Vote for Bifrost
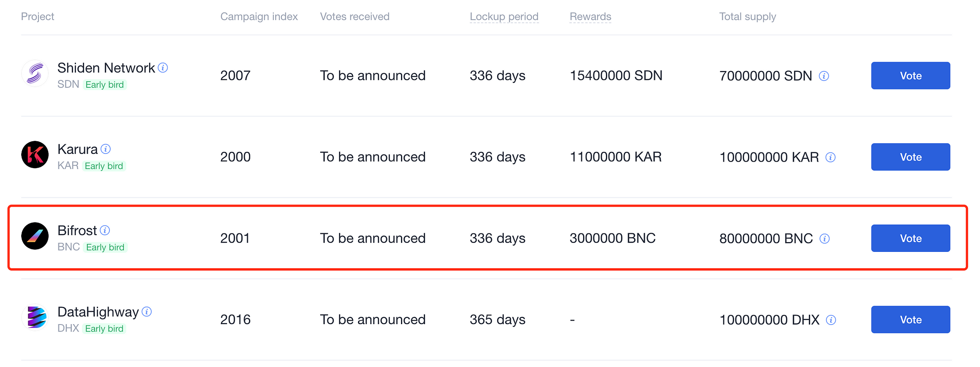Screen dimensions: 980x367 (x=911, y=238)
